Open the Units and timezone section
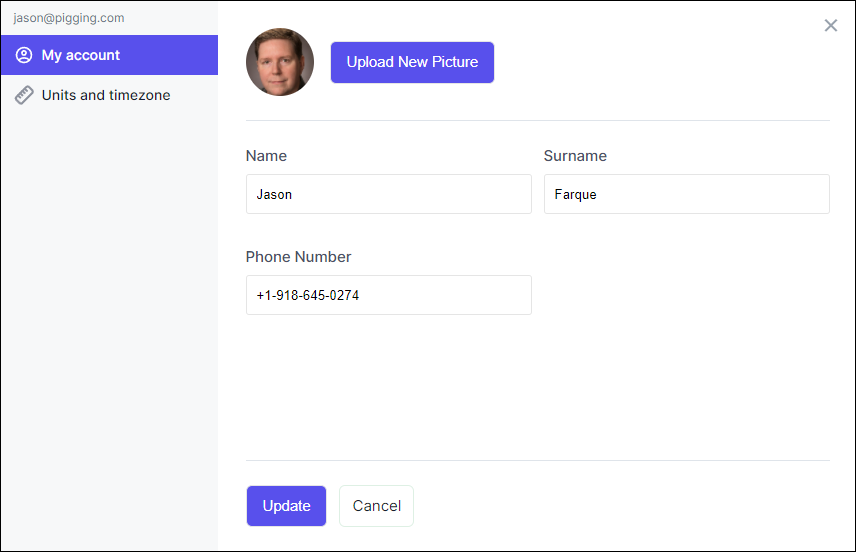The height and width of the screenshot is (552, 856). 106,95
